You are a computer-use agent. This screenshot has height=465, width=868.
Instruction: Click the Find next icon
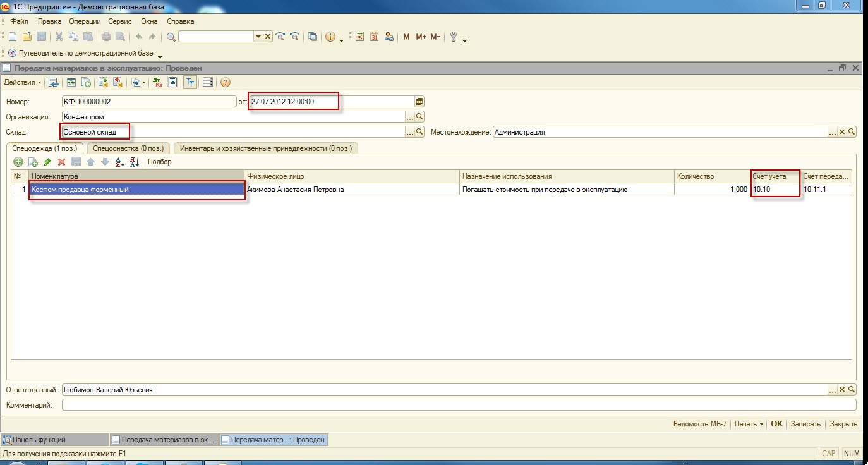point(280,37)
